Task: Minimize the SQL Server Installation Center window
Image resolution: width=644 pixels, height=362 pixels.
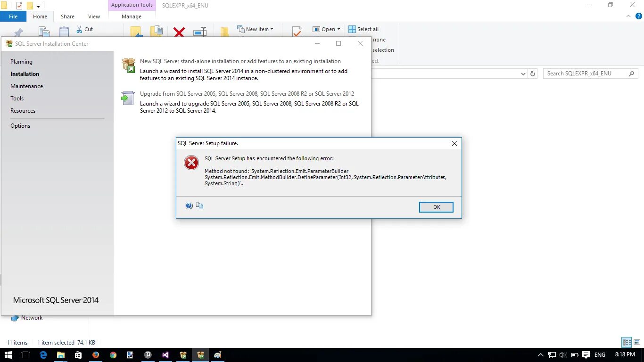Action: (x=317, y=43)
